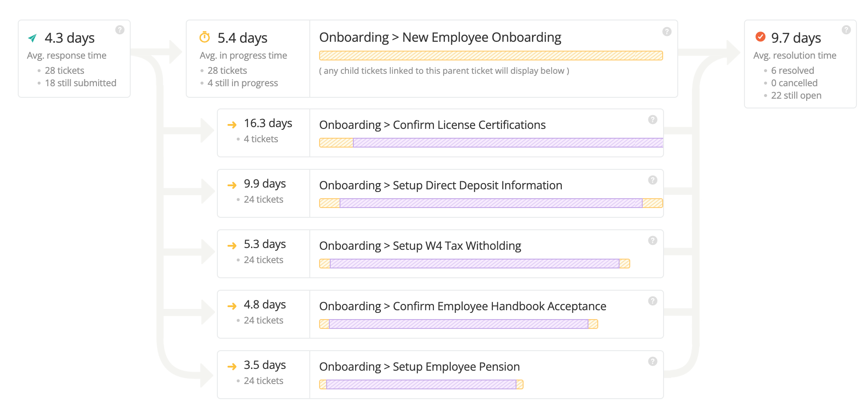Click the orange resolution checkmark icon

pos(760,38)
